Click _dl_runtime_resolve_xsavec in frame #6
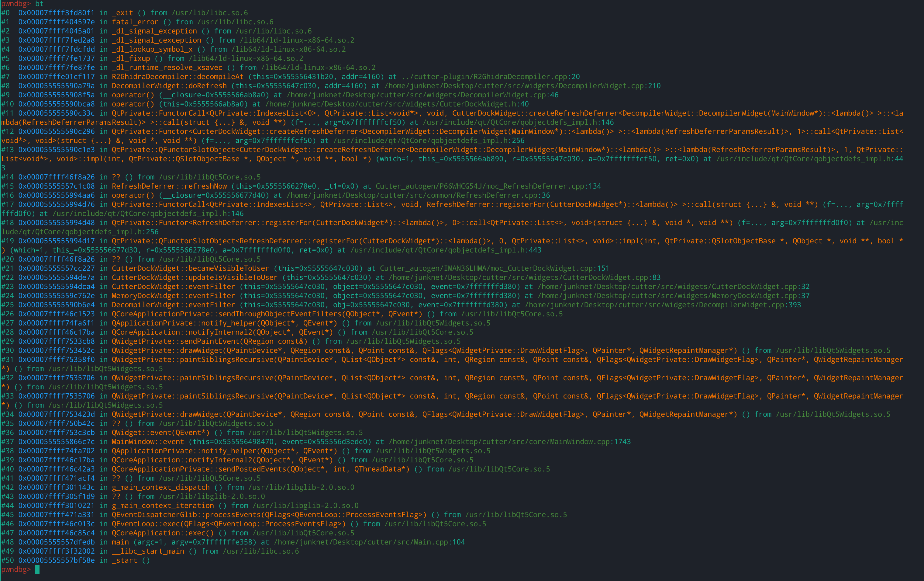Image resolution: width=924 pixels, height=581 pixels. tap(167, 68)
